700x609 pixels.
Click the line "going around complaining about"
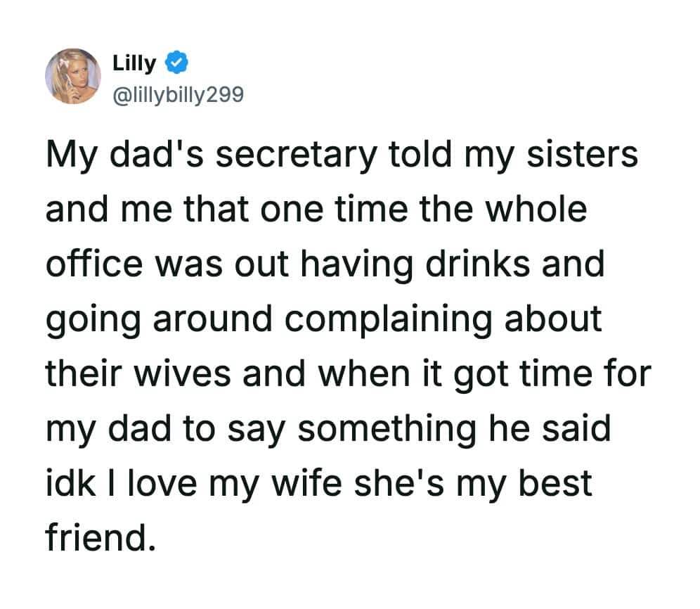[x=324, y=319]
